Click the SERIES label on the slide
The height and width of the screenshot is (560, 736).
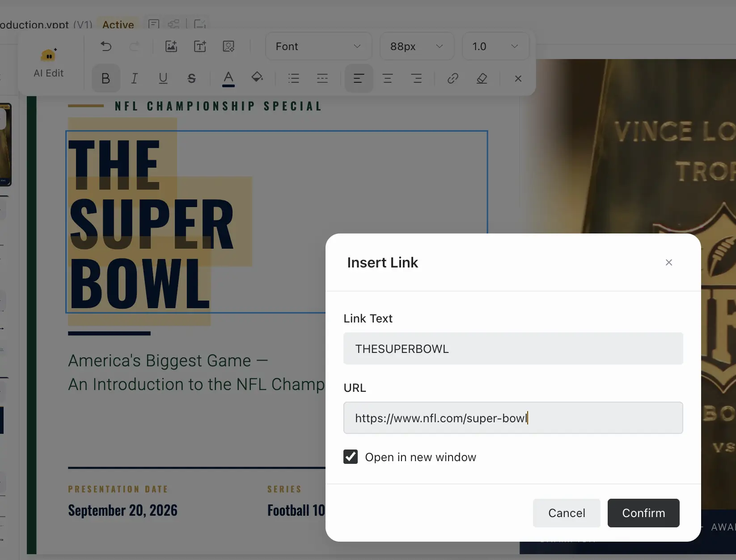(284, 489)
